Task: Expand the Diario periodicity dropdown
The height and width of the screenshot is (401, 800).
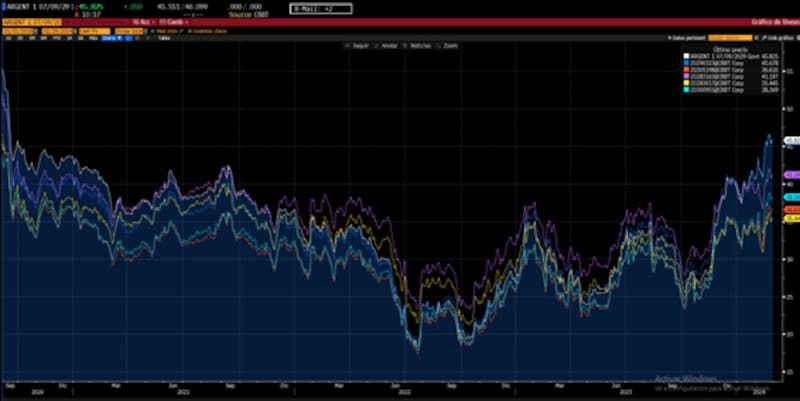Action: click(127, 31)
